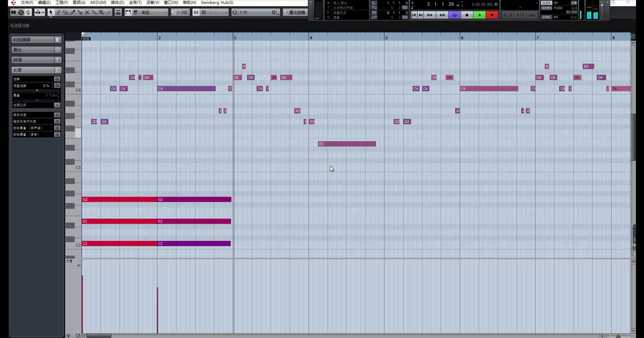Open the 文件(F) menu
Screen dimensions: 644x338
(27, 3)
